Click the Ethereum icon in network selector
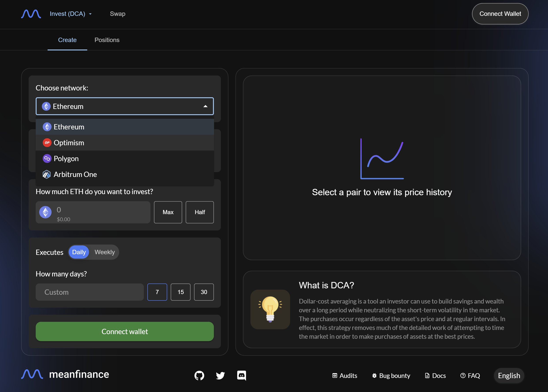Viewport: 548px width, 392px height. point(46,106)
